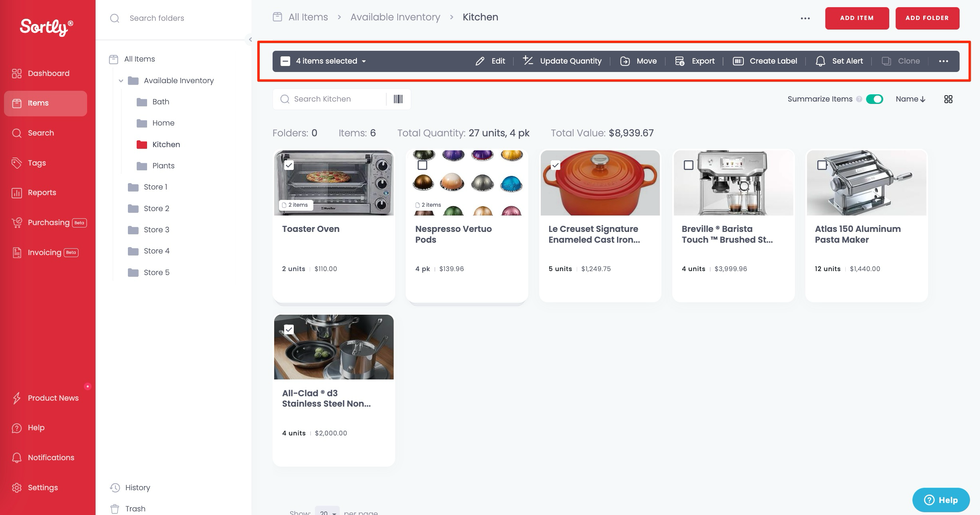Open Notifications bell in sidebar
The height and width of the screenshot is (515, 980).
(17, 457)
